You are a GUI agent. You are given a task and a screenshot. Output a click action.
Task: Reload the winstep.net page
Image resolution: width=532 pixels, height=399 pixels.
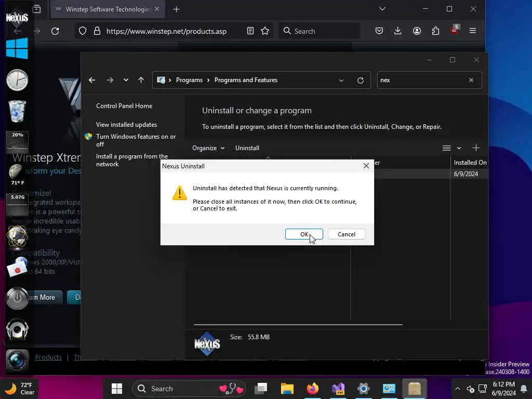55,31
